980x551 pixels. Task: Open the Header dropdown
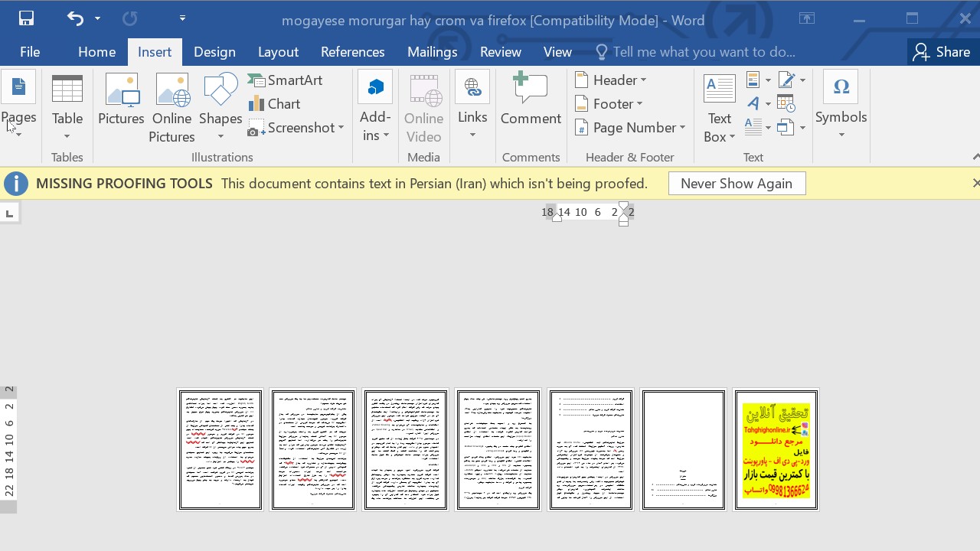pos(610,80)
